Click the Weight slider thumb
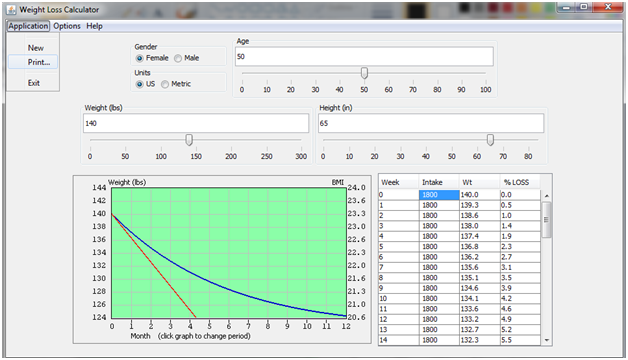The width and height of the screenshot is (628, 360). [189, 140]
